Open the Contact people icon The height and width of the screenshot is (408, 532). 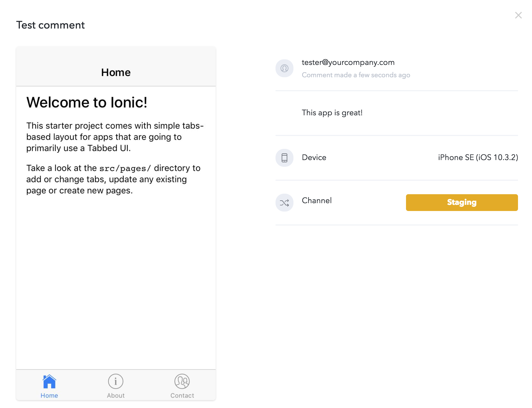click(182, 381)
